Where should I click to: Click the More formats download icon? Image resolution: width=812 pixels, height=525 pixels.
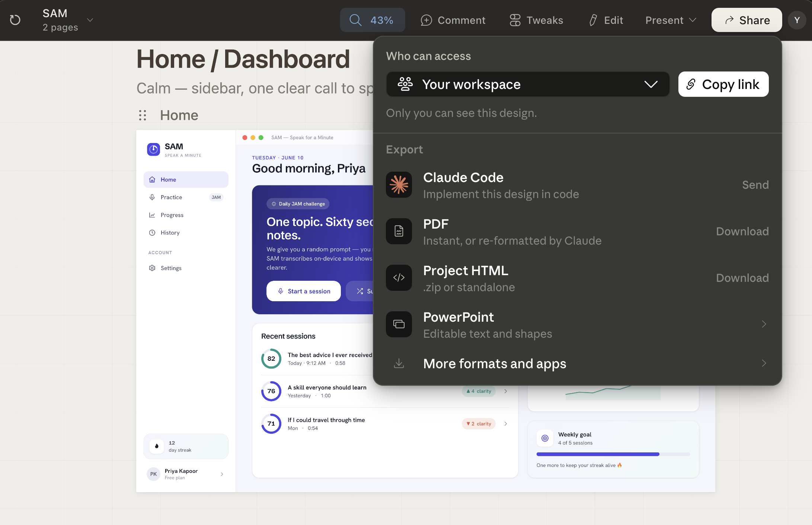(x=399, y=363)
